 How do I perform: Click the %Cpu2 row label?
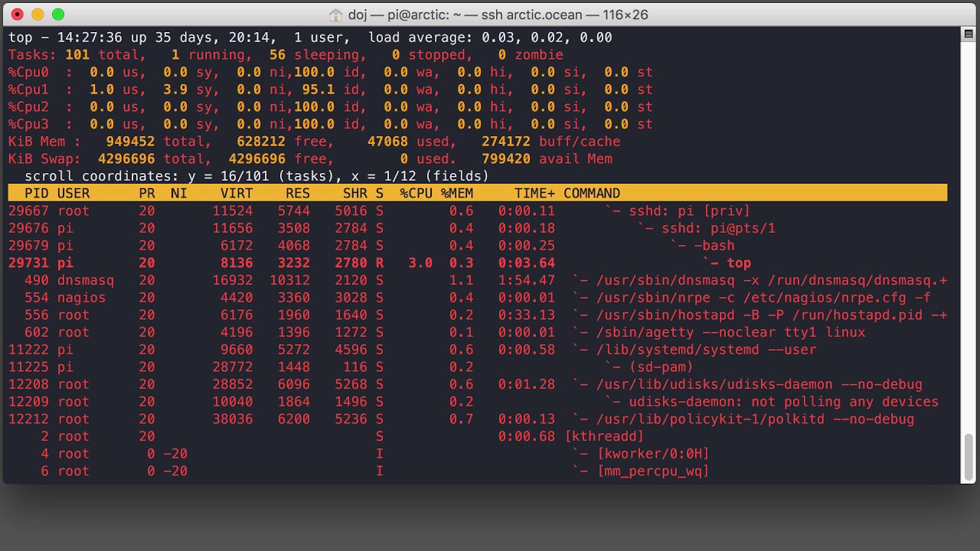tap(28, 107)
